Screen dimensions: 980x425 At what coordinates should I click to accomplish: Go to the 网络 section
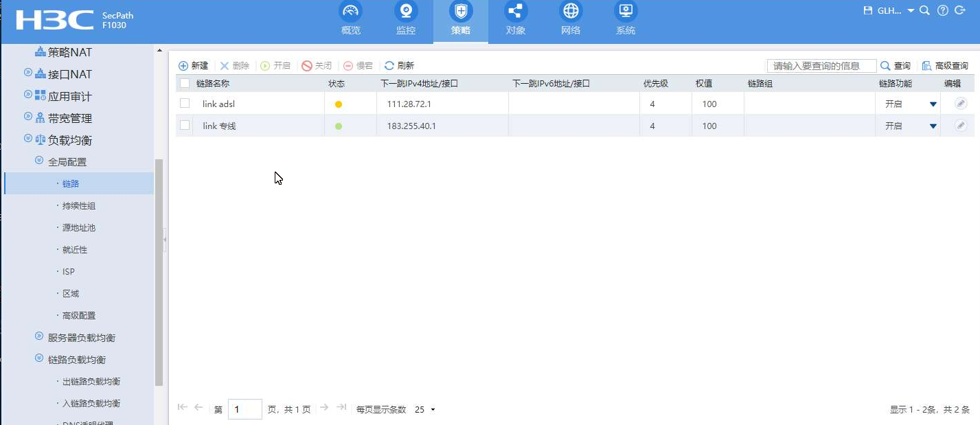click(571, 19)
